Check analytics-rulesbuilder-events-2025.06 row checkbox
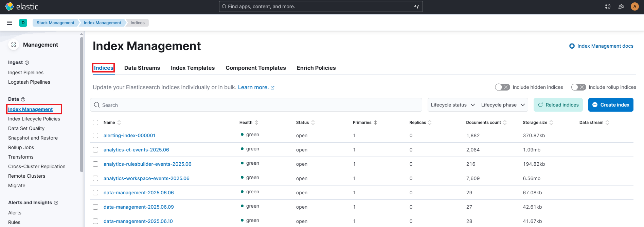644x227 pixels. click(95, 164)
